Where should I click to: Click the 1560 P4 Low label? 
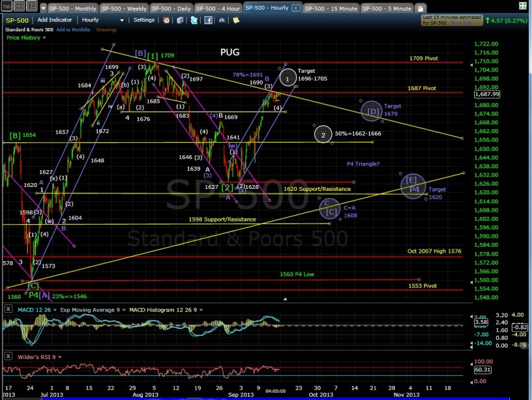297,274
